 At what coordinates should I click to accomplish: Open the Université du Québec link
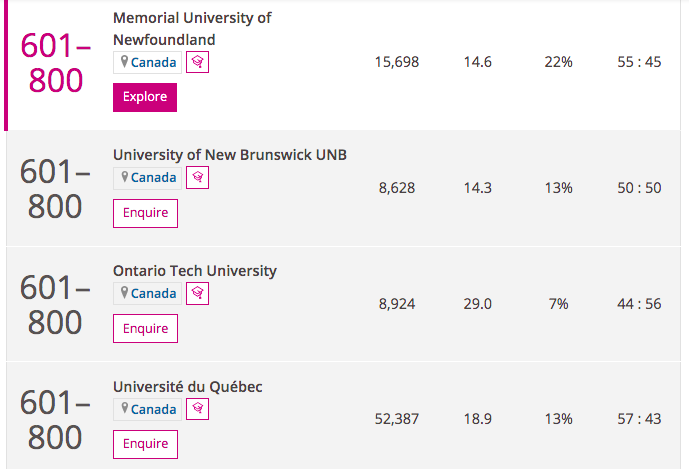(x=188, y=387)
